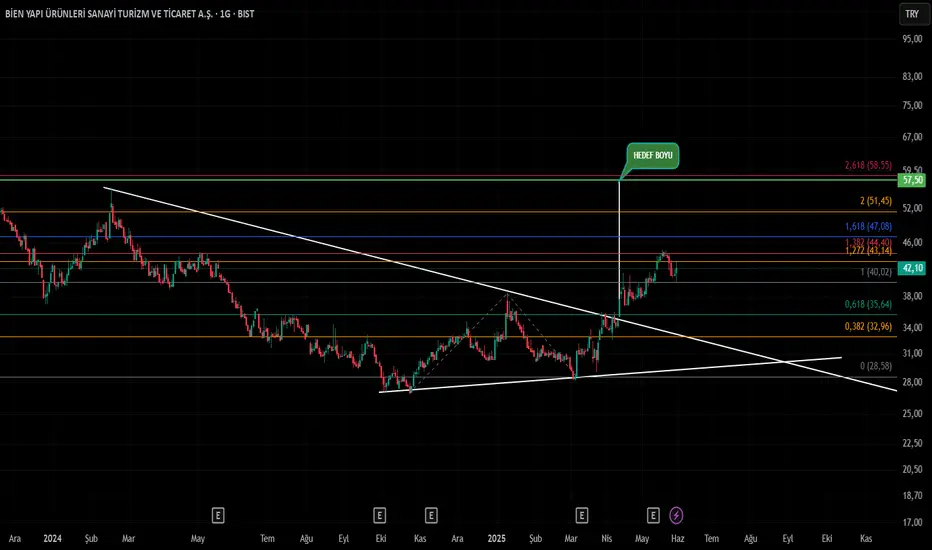Click the Haz month label on time axis
Viewport: 932px width, 550px height.
[678, 539]
